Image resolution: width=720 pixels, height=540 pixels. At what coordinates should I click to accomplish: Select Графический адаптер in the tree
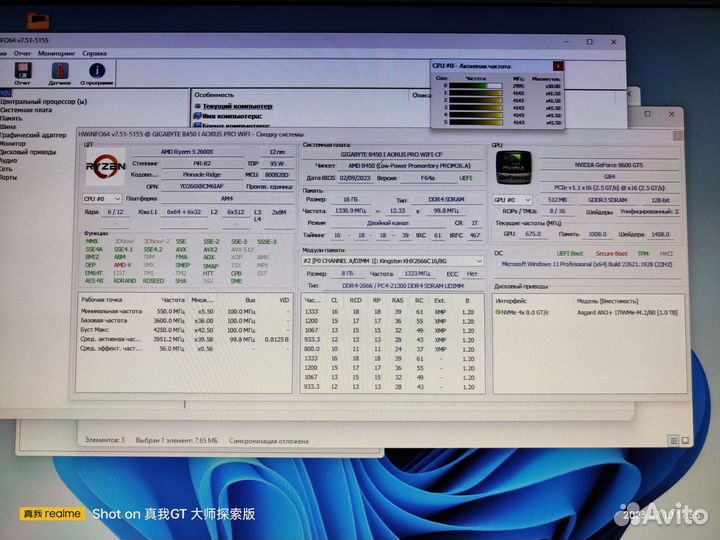[33, 135]
